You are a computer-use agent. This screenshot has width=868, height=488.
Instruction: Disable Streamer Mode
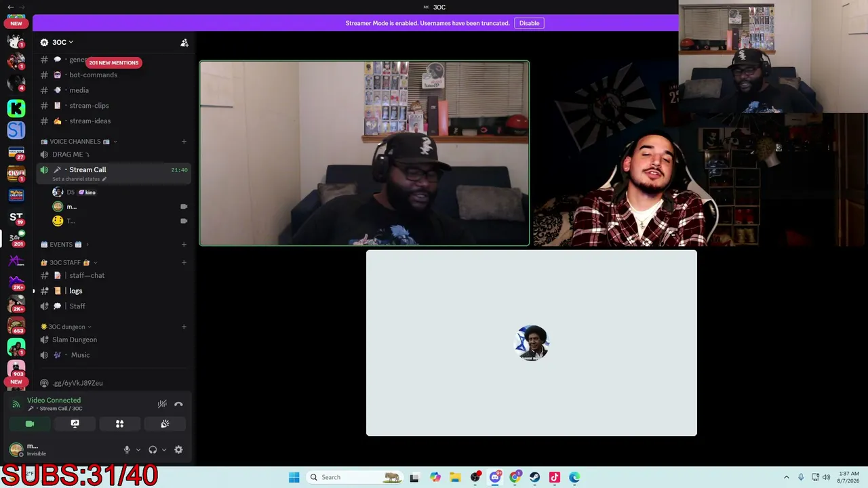tap(529, 23)
